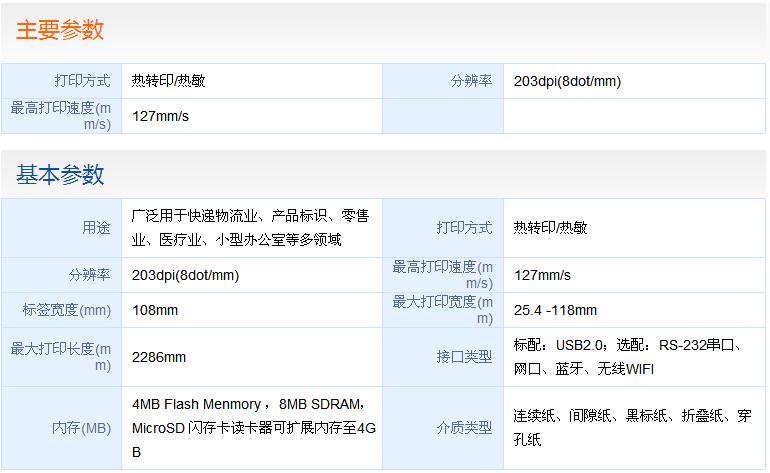Click 127mm/s value in 主要参数 section
Viewport: 770px width, 473px height.
click(161, 116)
